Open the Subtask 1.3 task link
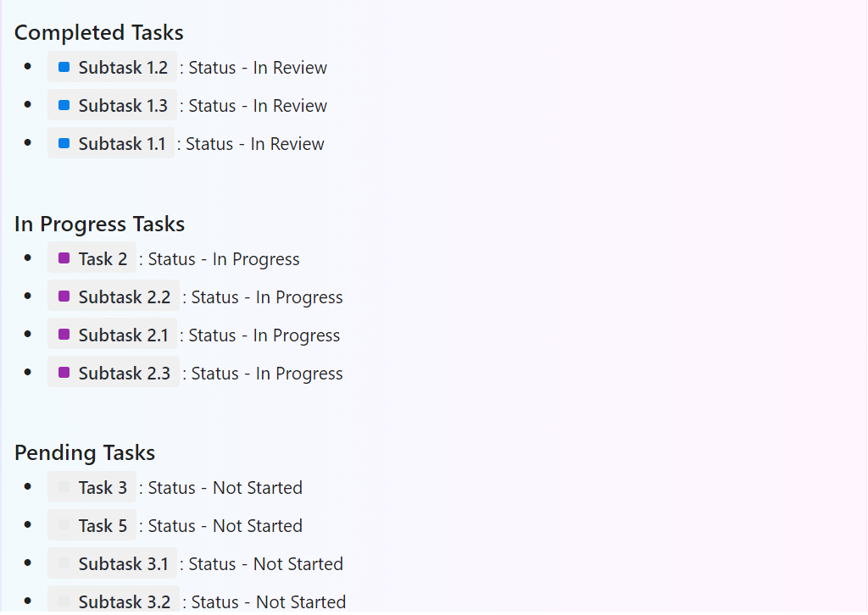The width and height of the screenshot is (868, 615). pyautogui.click(x=113, y=105)
